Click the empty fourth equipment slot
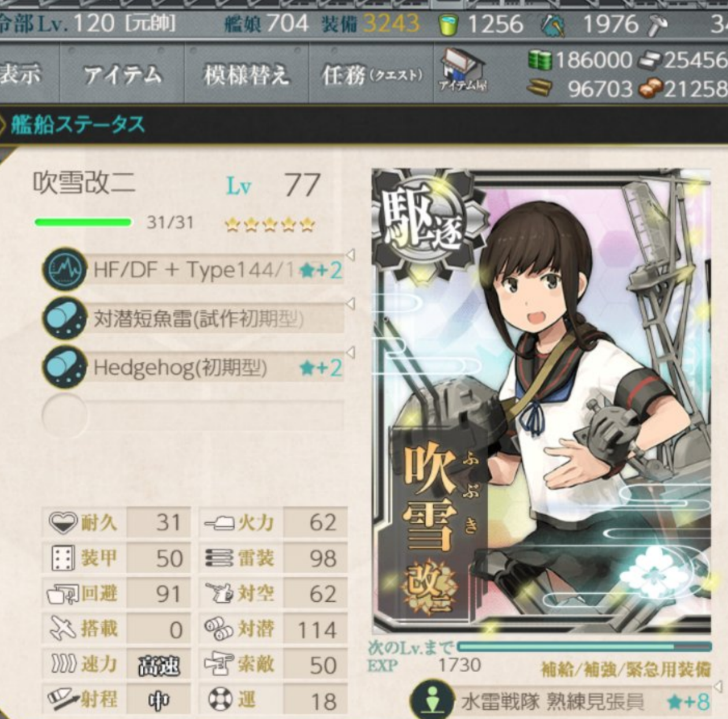This screenshot has width=728, height=719. pyautogui.click(x=194, y=415)
